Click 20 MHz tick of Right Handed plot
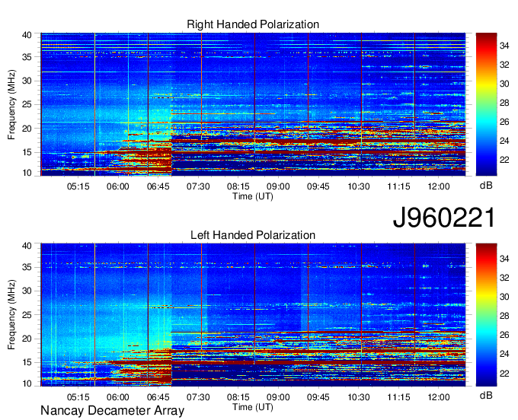The height and width of the screenshot is (420, 518). coord(27,129)
